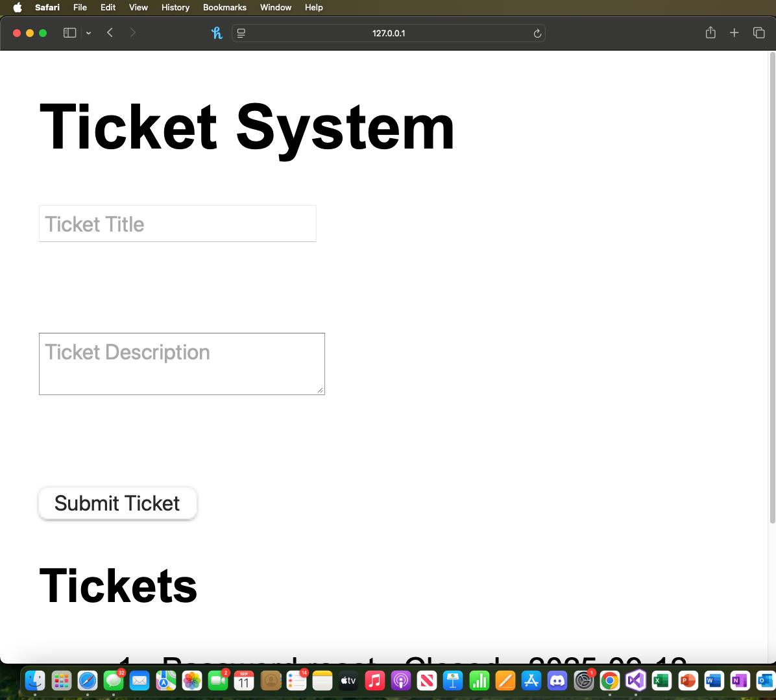
Task: Open Visual Studio from the Dock
Action: click(x=636, y=681)
